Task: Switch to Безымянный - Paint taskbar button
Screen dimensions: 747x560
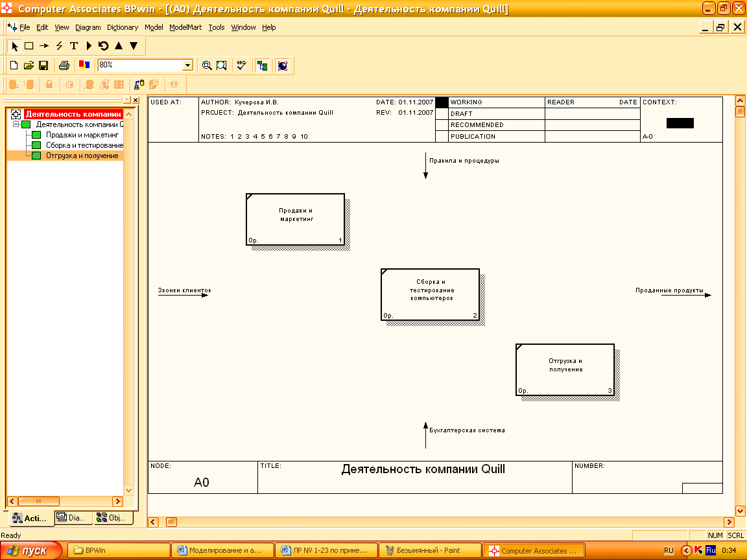Action: [x=430, y=550]
